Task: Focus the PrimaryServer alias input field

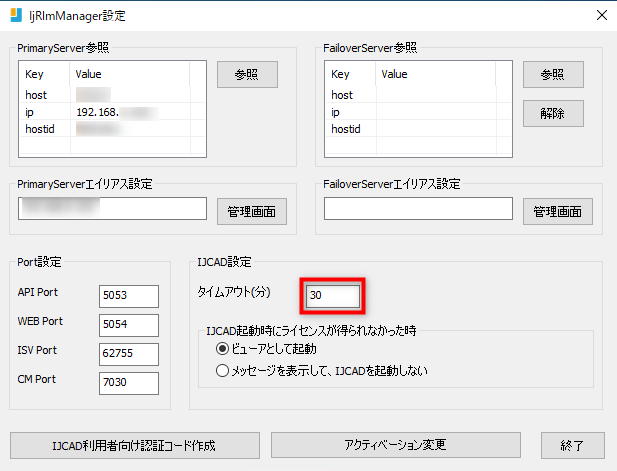Action: pos(112,209)
